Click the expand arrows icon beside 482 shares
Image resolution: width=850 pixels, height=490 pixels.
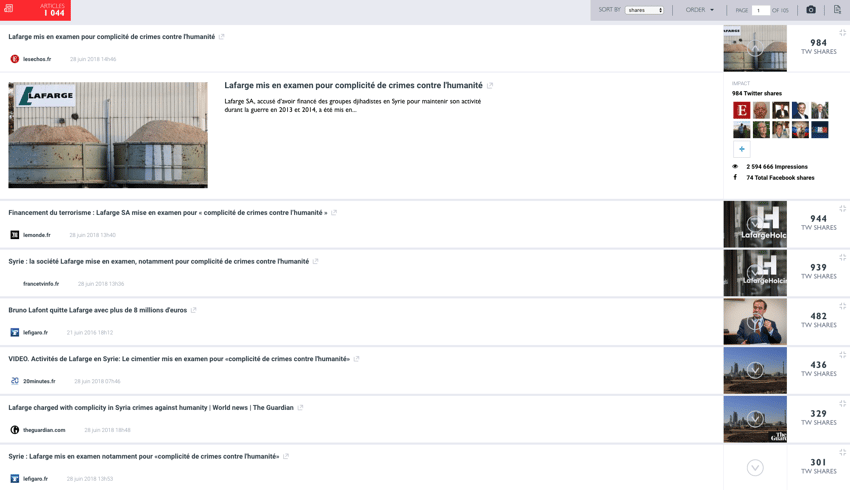pos(842,306)
